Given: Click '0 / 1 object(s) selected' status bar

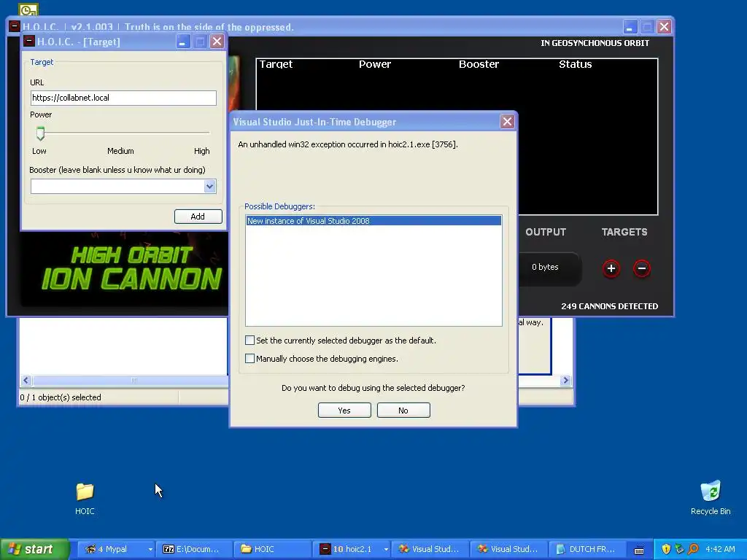Looking at the screenshot, I should coord(61,397).
